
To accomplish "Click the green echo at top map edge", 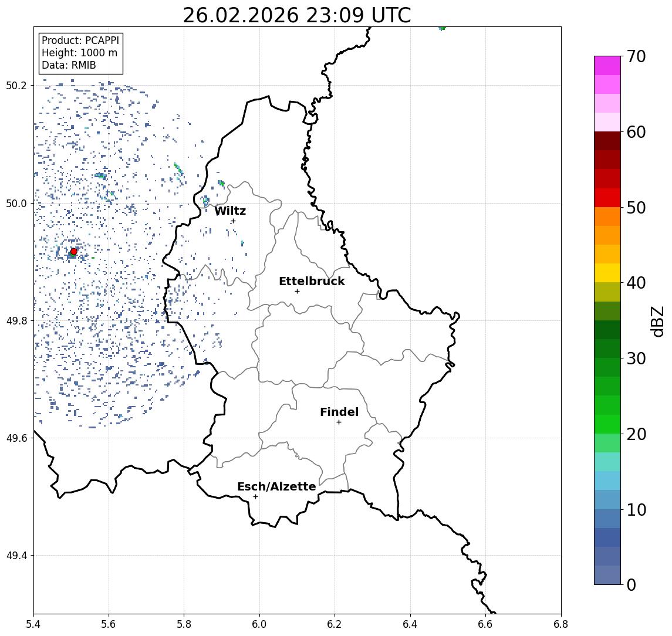I will click(443, 28).
